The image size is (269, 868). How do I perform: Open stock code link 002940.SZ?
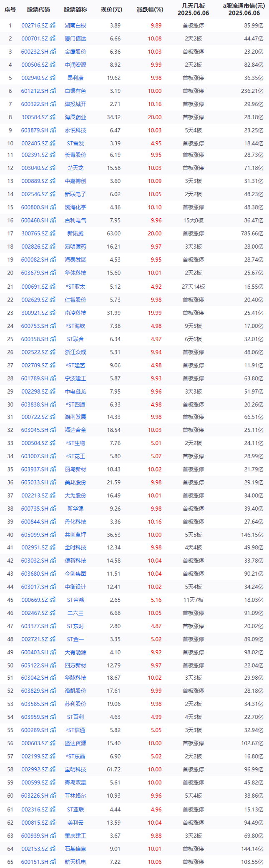tap(35, 78)
